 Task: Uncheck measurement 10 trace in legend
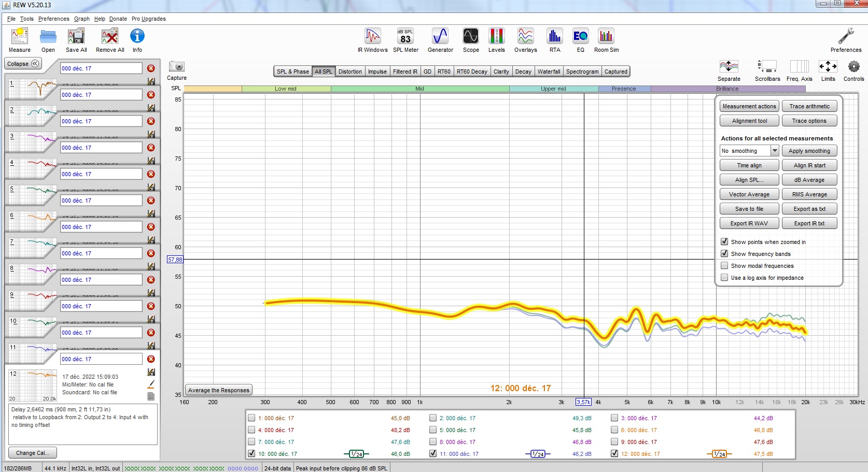coord(251,454)
